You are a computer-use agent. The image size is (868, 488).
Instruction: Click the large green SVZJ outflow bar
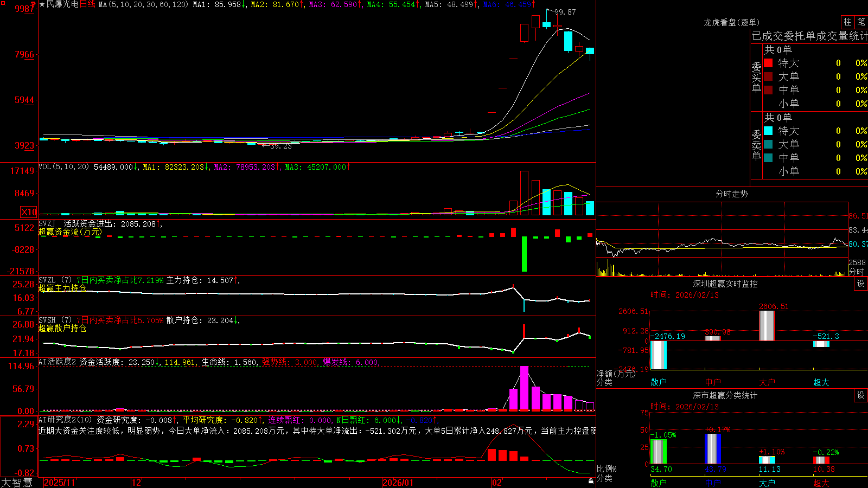tap(524, 254)
